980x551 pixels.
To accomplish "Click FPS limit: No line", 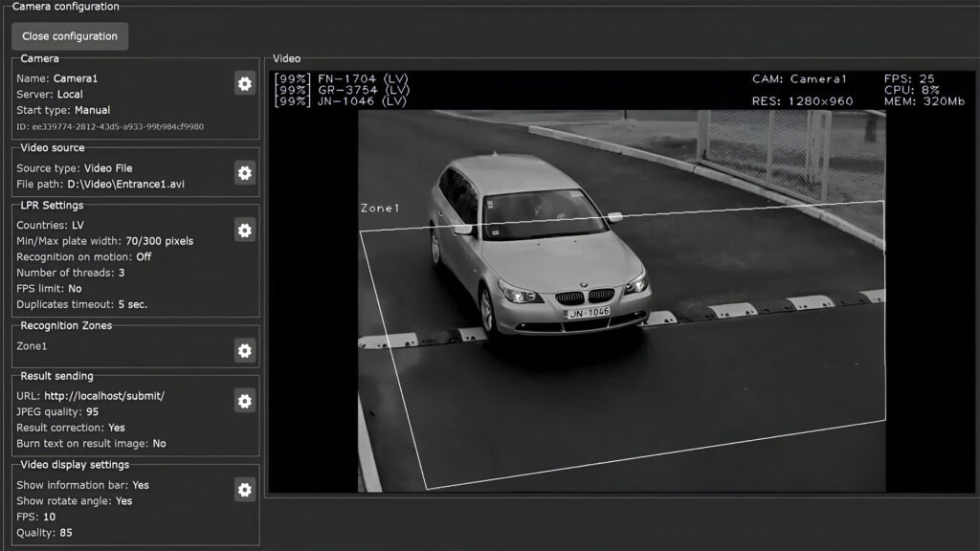I will click(49, 289).
